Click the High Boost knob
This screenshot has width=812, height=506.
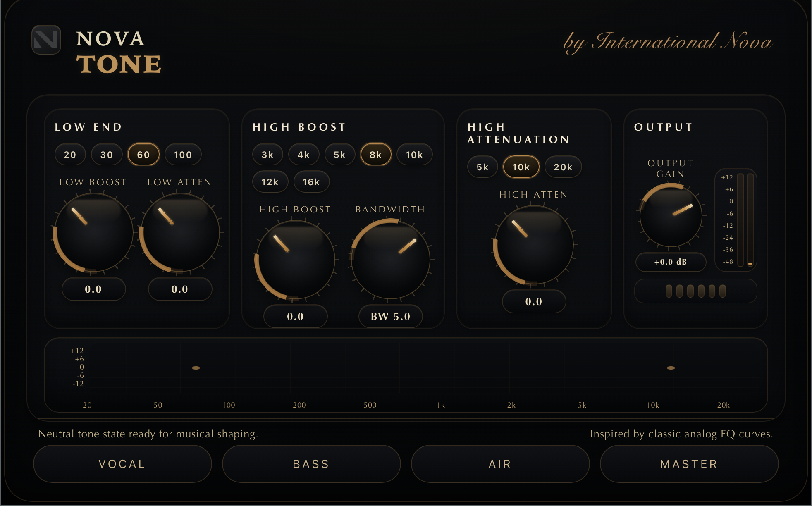295,260
